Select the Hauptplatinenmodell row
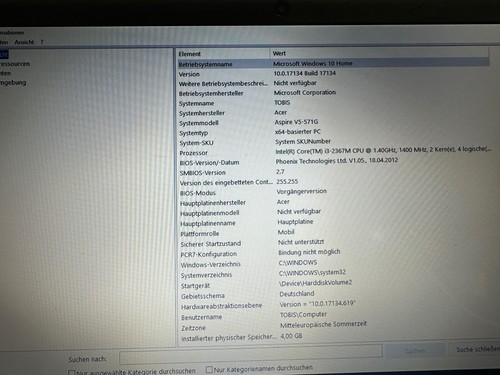 coord(333,212)
